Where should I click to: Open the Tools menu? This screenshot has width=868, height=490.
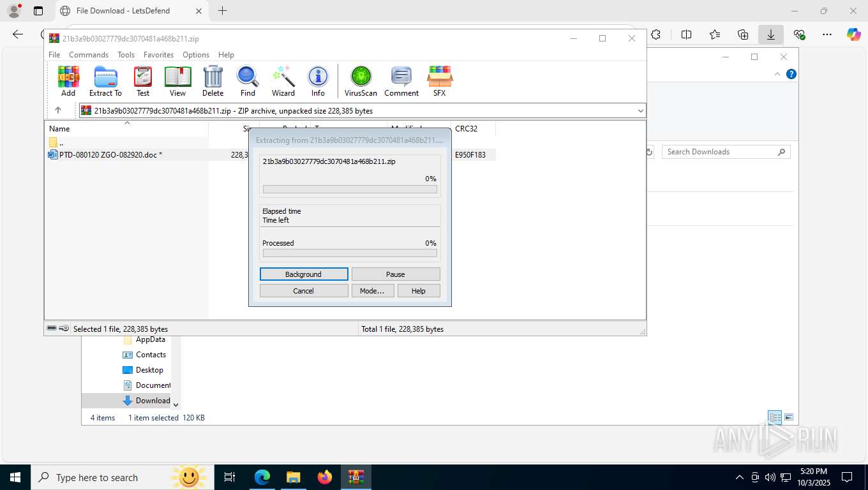(126, 55)
